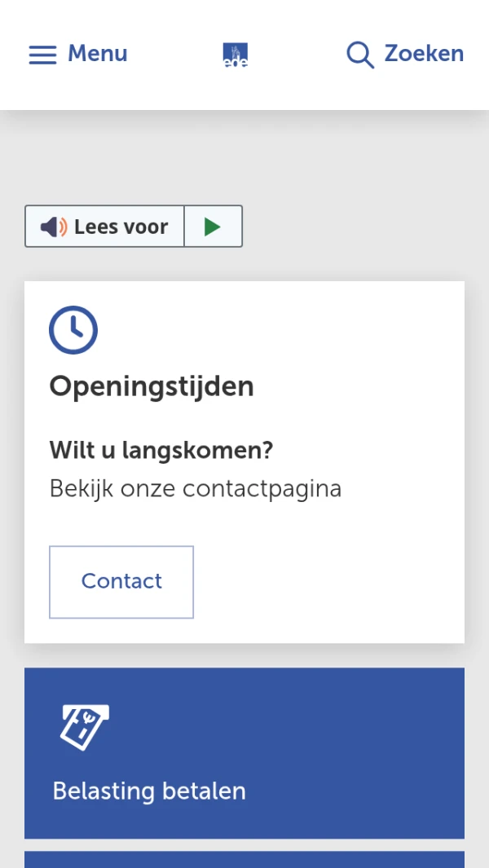Screen dimensions: 489x868
Task: Go to homepage via Ede logo
Action: [236, 55]
